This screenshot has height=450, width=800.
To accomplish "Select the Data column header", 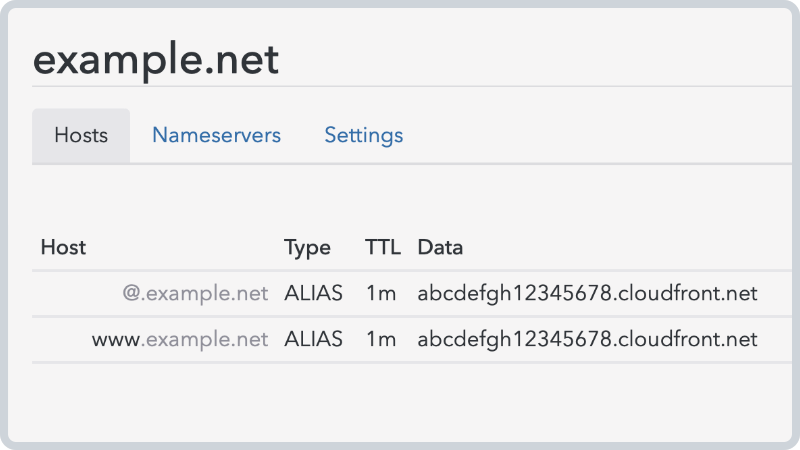I will click(440, 247).
